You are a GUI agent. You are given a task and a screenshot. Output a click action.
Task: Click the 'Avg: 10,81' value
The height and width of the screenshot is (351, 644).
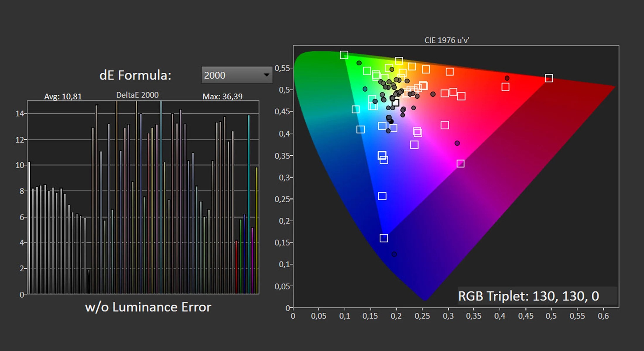tap(63, 96)
